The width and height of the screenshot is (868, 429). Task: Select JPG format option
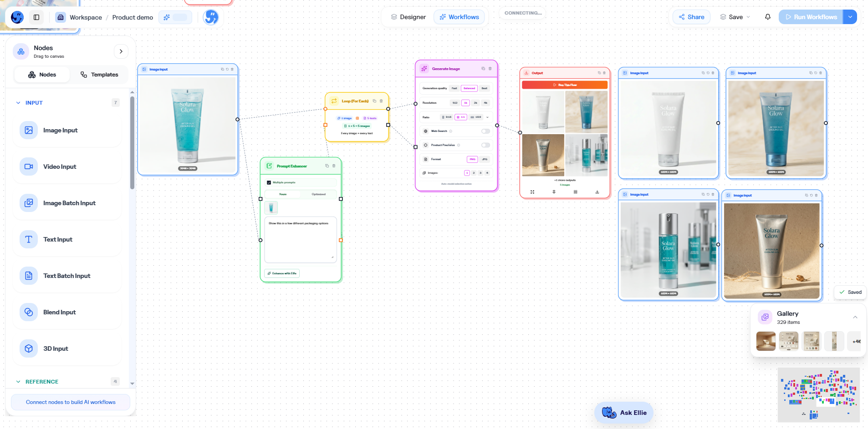[x=485, y=159]
